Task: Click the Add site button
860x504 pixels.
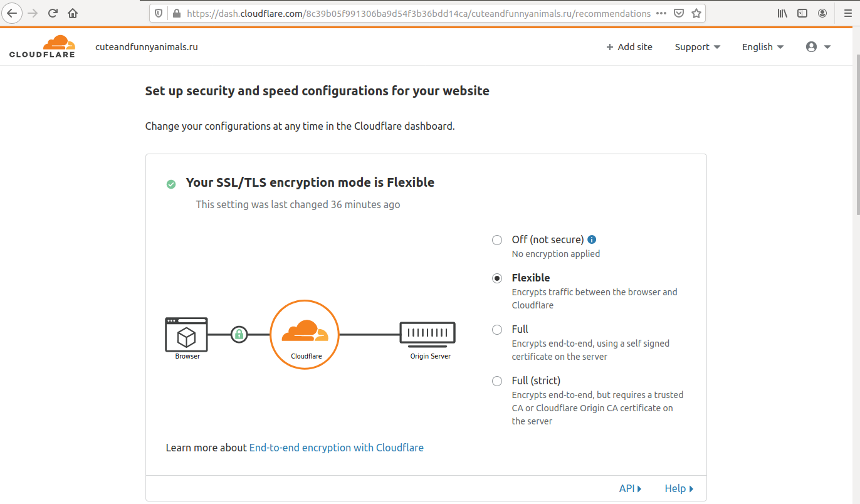Action: coord(629,47)
